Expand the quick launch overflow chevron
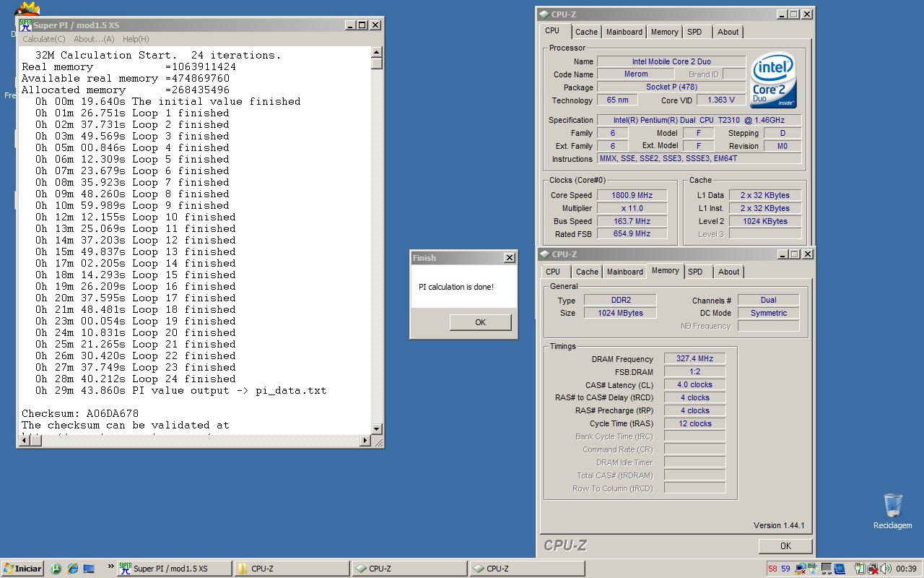This screenshot has width=924, height=578. 111,567
